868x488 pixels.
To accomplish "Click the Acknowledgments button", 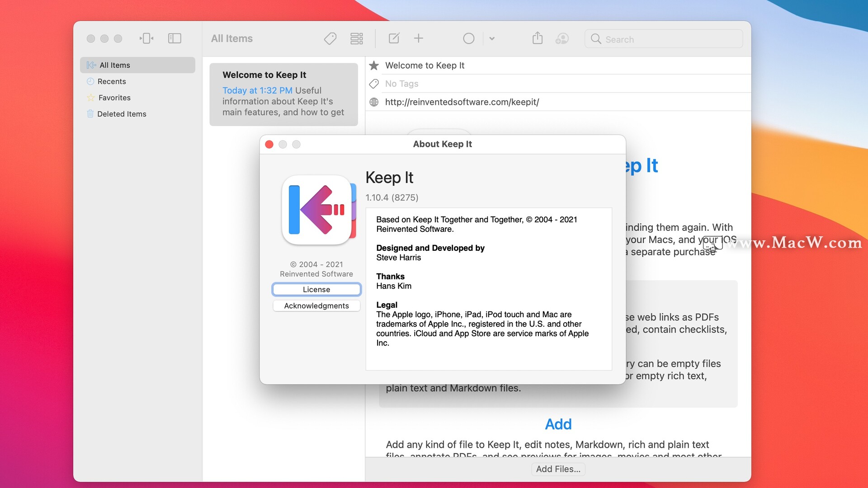I will 316,305.
